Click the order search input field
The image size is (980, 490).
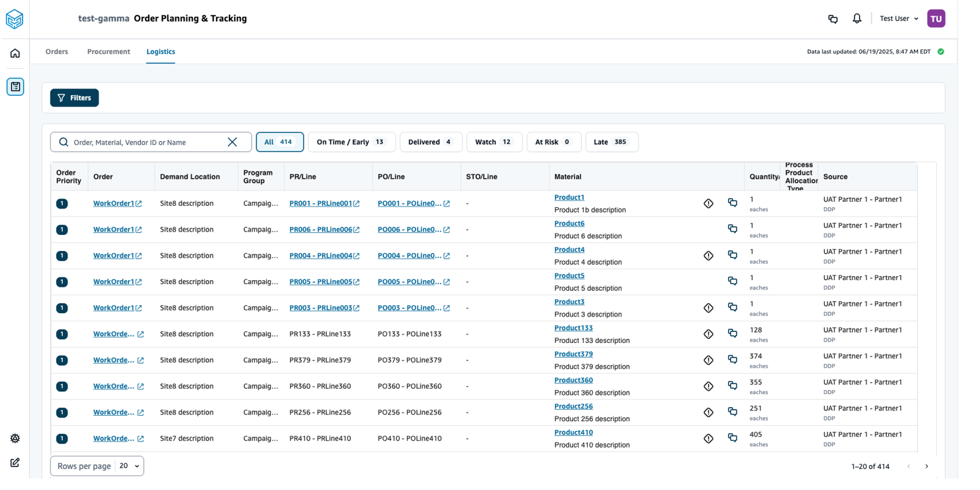click(x=145, y=142)
